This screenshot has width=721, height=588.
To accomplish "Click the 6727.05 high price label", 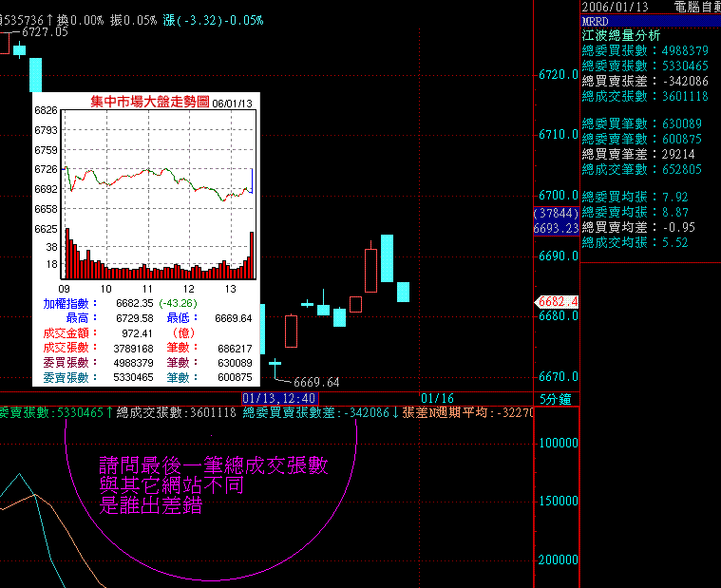I will pyautogui.click(x=45, y=31).
